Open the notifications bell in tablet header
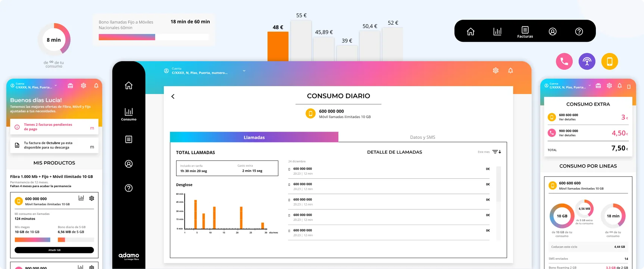This screenshot has height=269, width=644. pyautogui.click(x=510, y=71)
